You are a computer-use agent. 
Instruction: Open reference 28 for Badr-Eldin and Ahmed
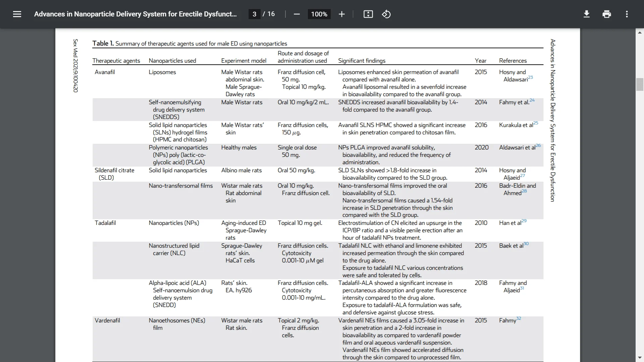524,191
